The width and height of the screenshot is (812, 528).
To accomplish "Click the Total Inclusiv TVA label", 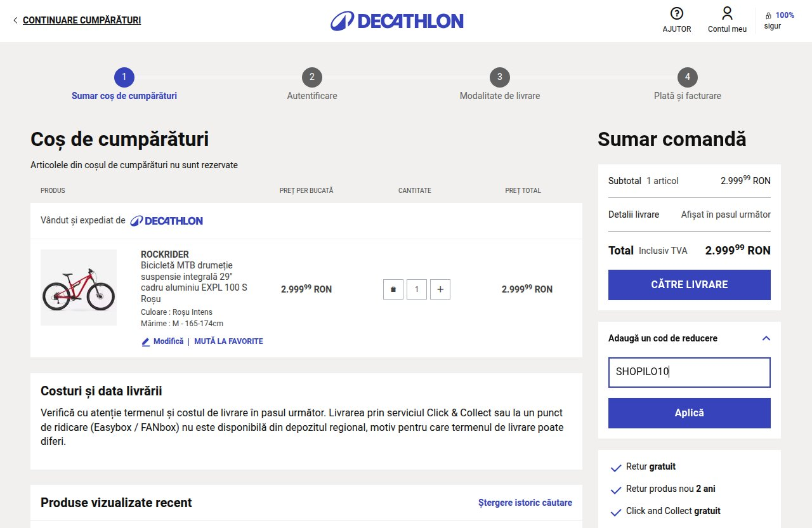I will [648, 251].
